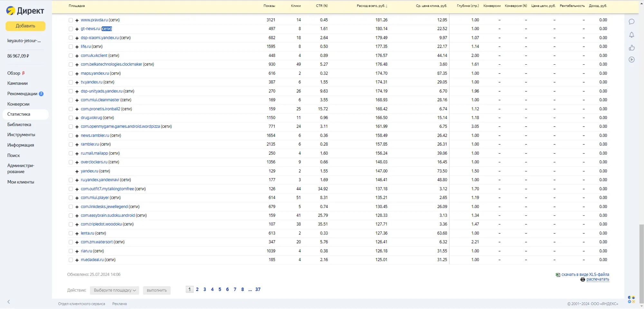Collapse sidebar with the left arrow icon
Screen dimensions: 644x309
tap(9, 302)
